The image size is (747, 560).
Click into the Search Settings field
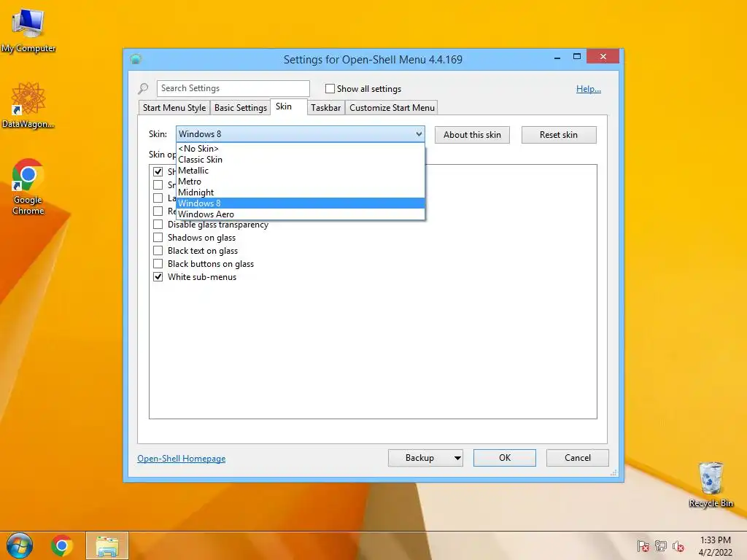coord(233,88)
